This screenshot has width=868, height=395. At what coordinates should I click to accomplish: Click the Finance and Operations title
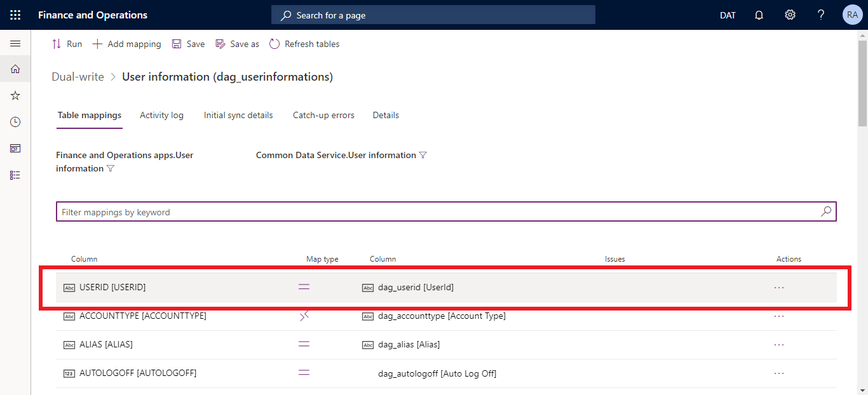pos(93,15)
